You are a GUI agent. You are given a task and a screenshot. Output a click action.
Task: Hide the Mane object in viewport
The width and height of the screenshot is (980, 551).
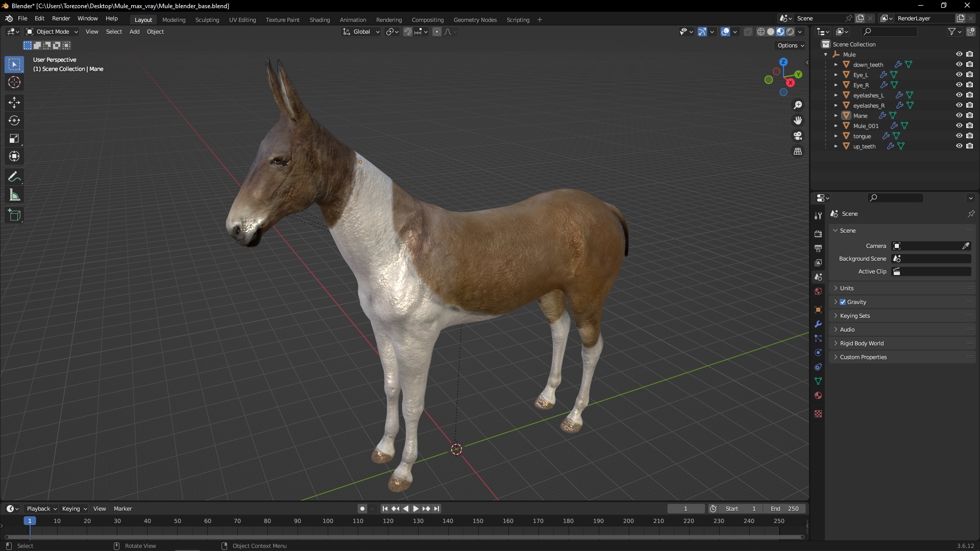coord(959,115)
